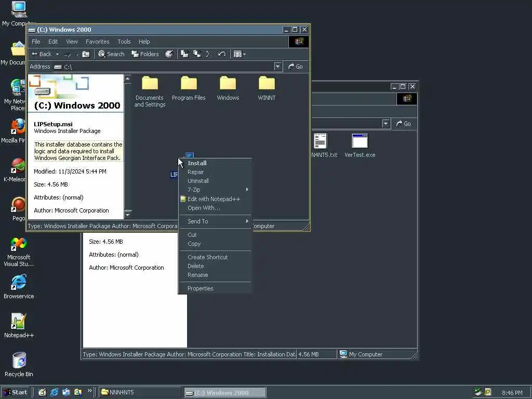Click the C:\ address input field
532x399 pixels.
tap(164, 67)
